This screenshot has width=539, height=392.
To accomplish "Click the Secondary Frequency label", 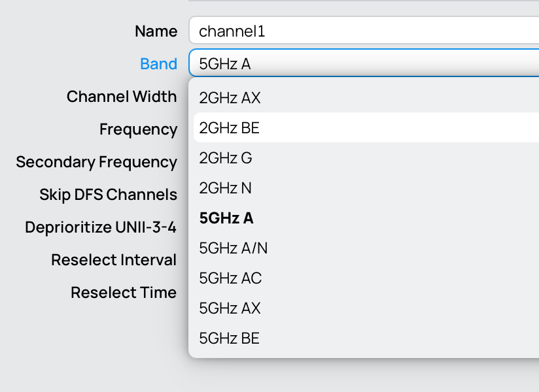I will 96,162.
